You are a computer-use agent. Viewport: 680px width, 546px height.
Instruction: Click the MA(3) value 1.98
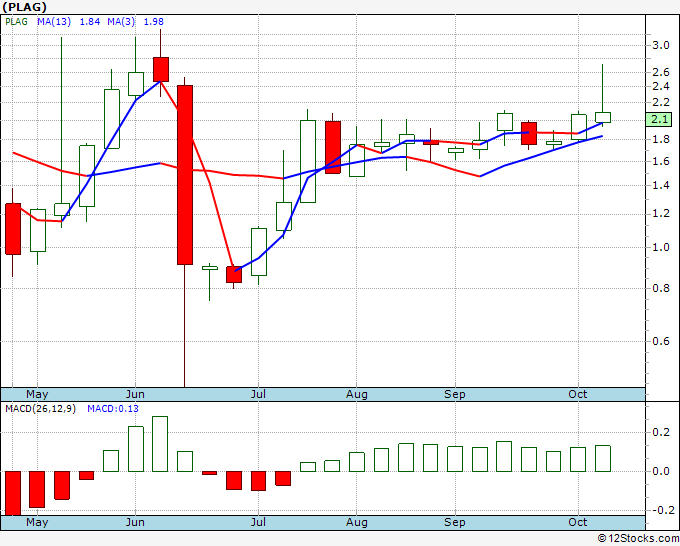coord(154,22)
